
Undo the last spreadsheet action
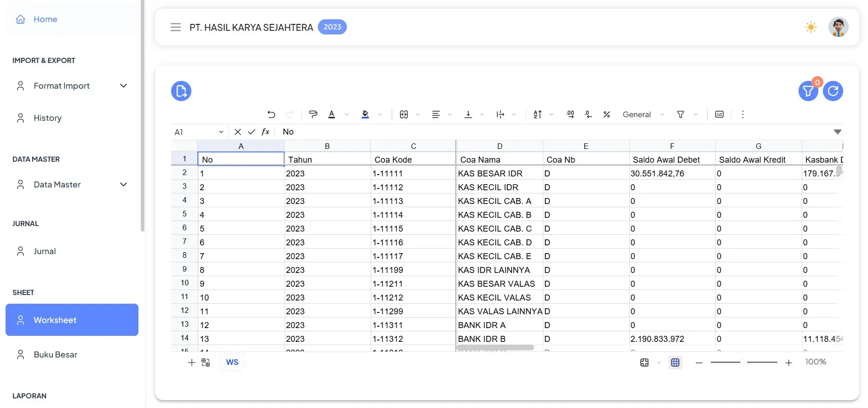[x=271, y=114]
